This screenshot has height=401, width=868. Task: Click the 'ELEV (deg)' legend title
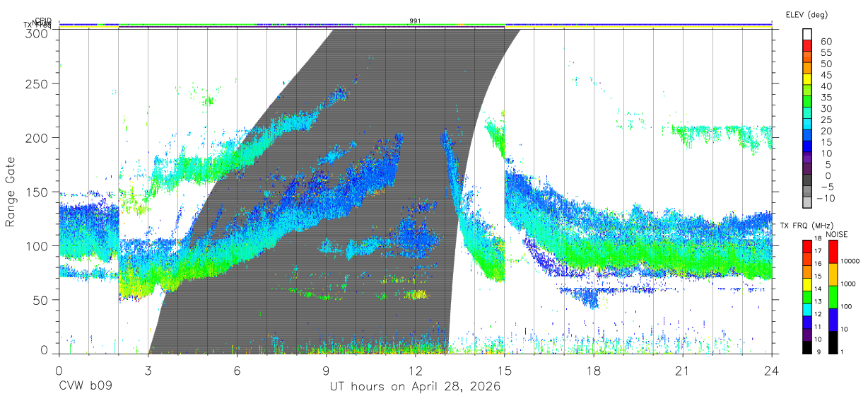[x=807, y=15]
